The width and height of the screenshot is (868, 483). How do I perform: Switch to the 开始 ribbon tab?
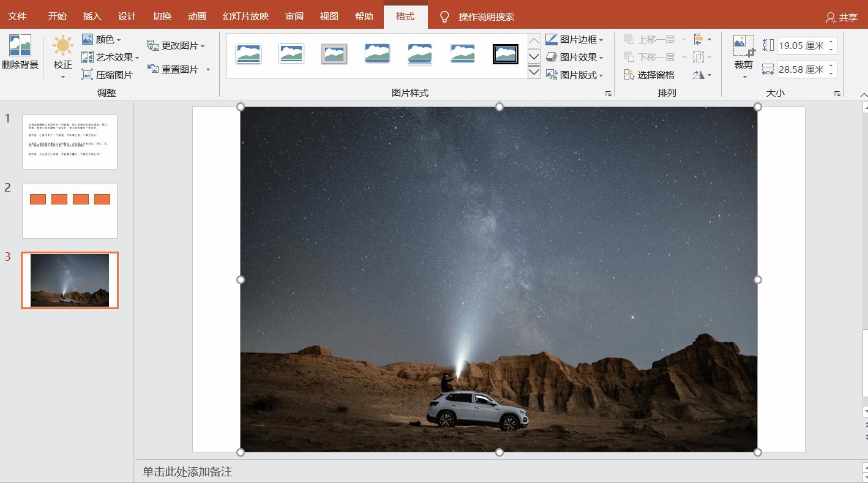coord(58,17)
